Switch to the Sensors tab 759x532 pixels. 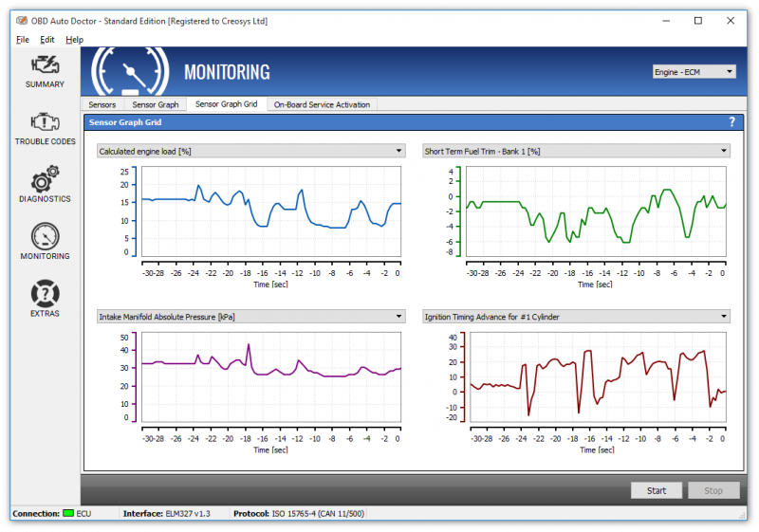[102, 104]
